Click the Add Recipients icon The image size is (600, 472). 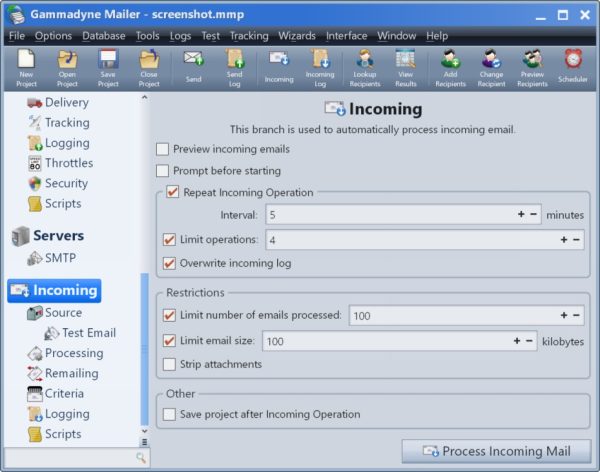449,67
